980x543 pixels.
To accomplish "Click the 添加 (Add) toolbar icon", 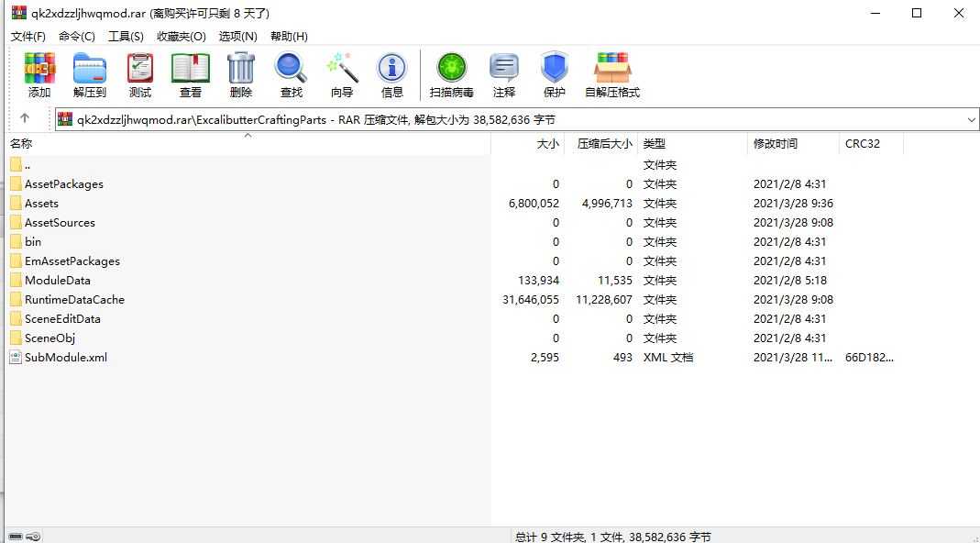I will 39,75.
